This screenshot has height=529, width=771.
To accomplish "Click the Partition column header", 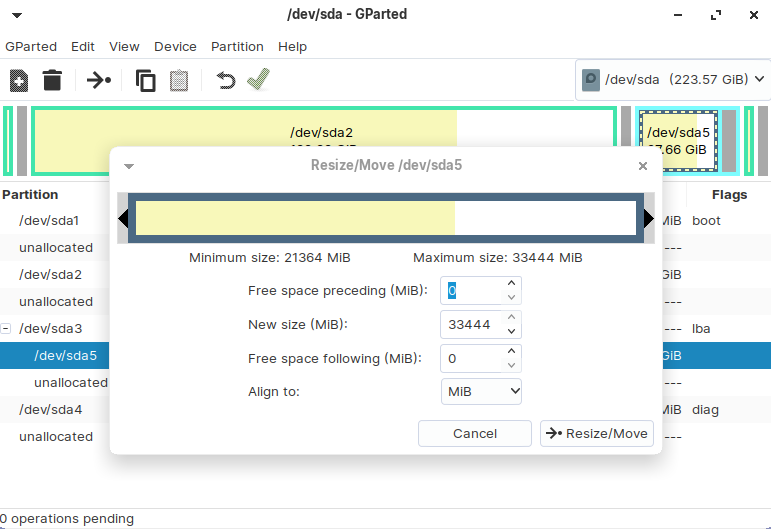I will click(x=30, y=195).
